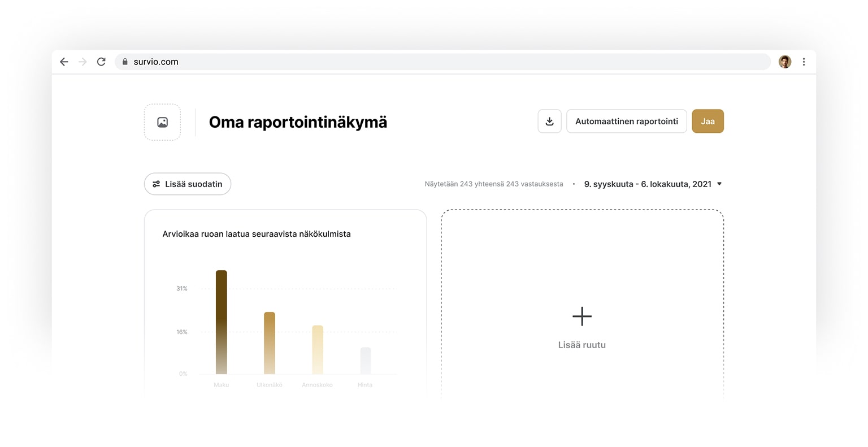Click the page reload icon
Viewport: 868px width, 447px height.
point(101,62)
